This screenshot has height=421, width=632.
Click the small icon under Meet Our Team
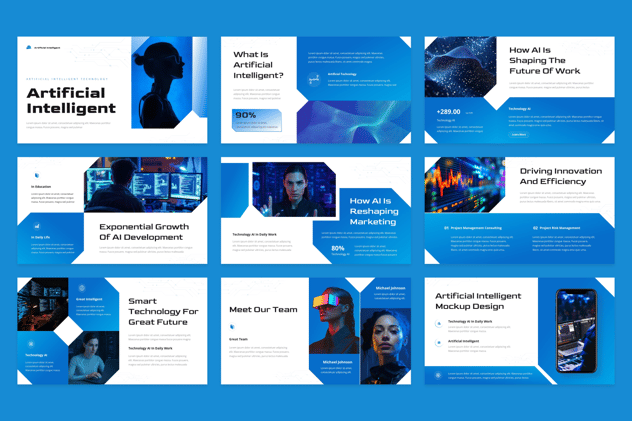[232, 327]
